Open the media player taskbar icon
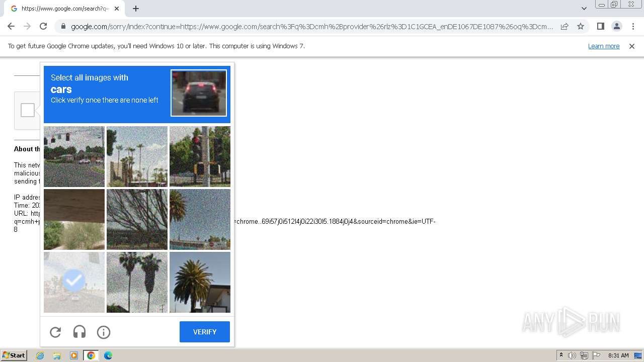 pos(74,355)
